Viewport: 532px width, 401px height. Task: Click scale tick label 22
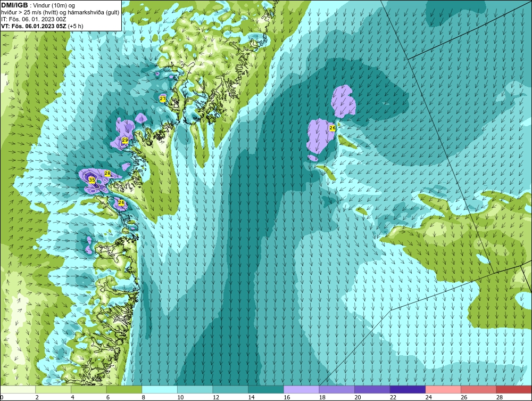point(393,397)
